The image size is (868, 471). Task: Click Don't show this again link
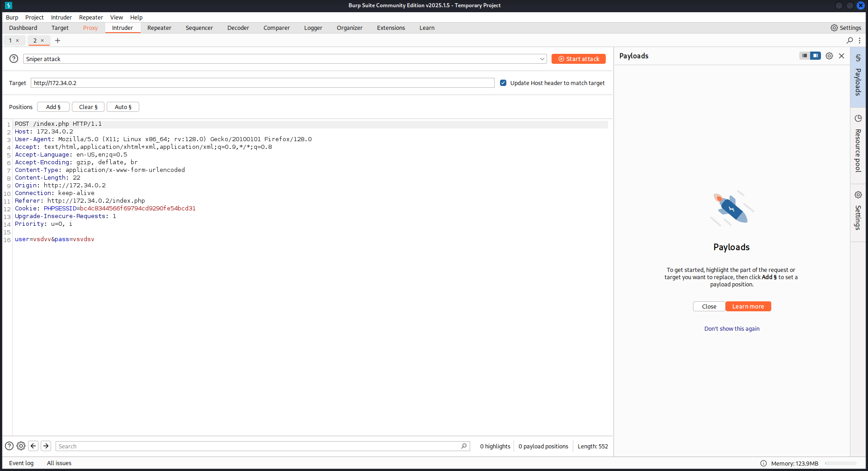click(732, 329)
